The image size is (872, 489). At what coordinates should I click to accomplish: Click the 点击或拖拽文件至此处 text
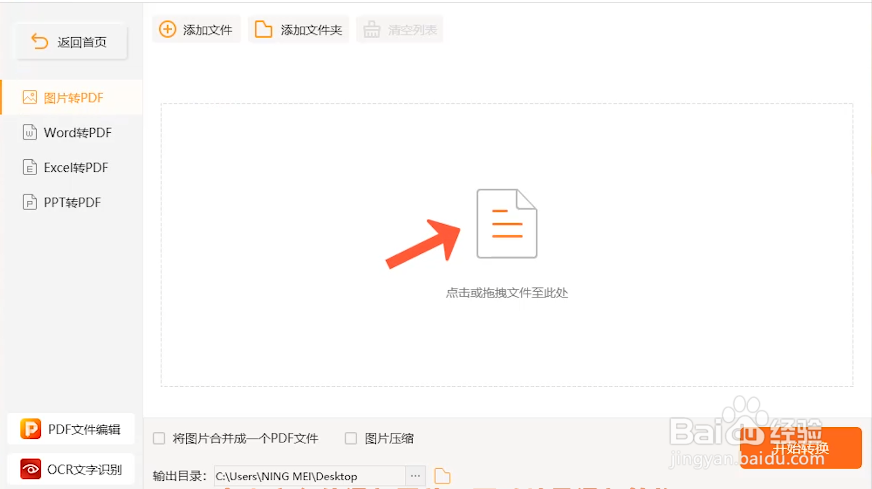507,293
